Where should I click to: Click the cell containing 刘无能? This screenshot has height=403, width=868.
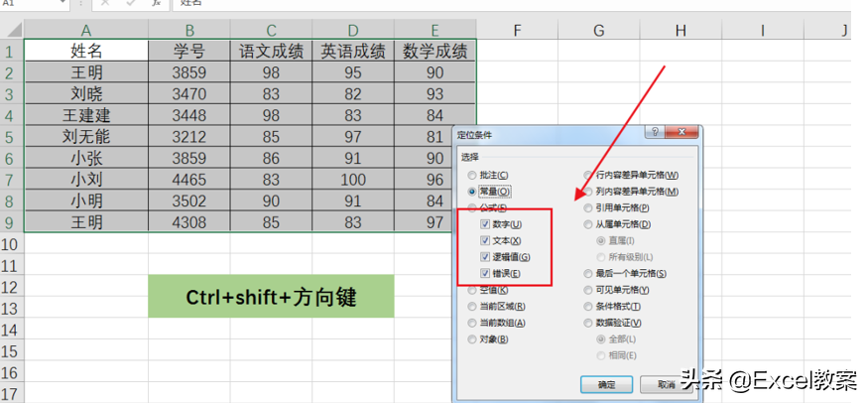click(86, 136)
